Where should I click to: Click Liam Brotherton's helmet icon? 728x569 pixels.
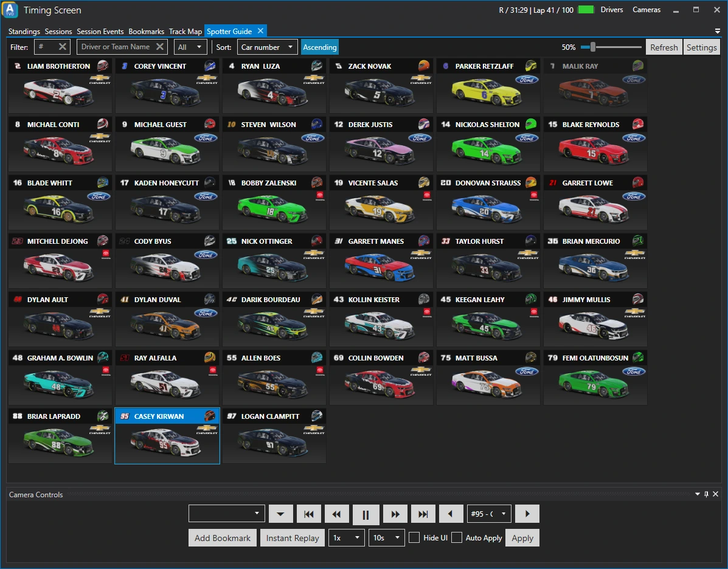point(103,66)
